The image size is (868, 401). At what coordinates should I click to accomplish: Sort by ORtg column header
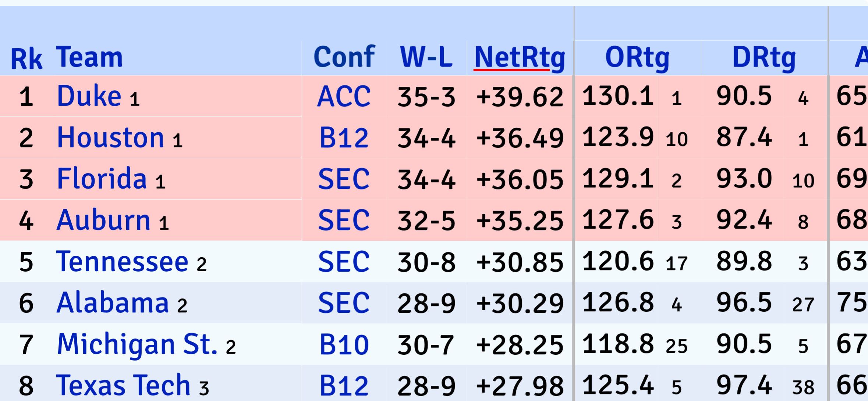pos(637,58)
